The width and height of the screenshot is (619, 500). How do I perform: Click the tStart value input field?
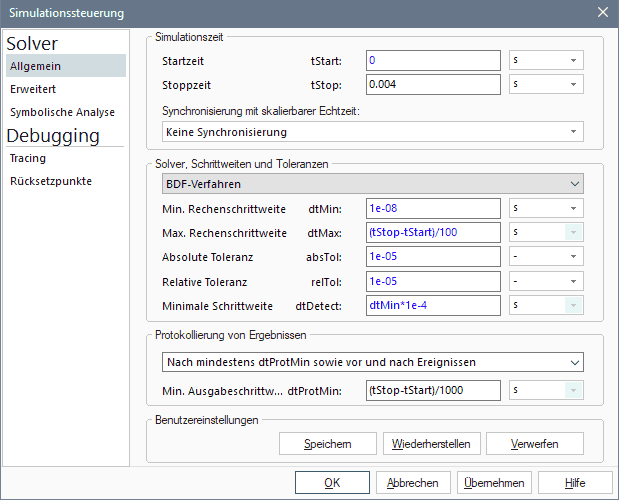[432, 61]
